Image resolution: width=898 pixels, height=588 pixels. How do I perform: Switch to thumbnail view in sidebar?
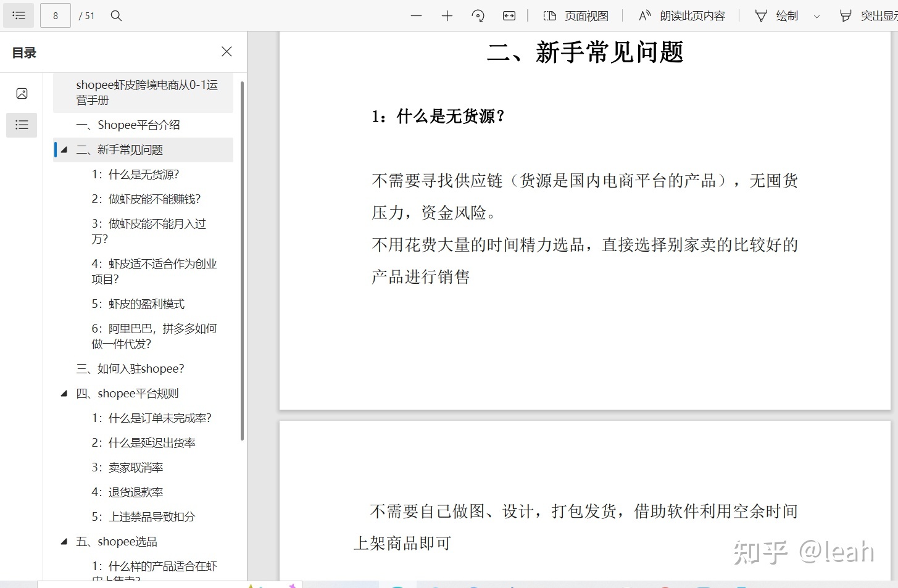(22, 94)
